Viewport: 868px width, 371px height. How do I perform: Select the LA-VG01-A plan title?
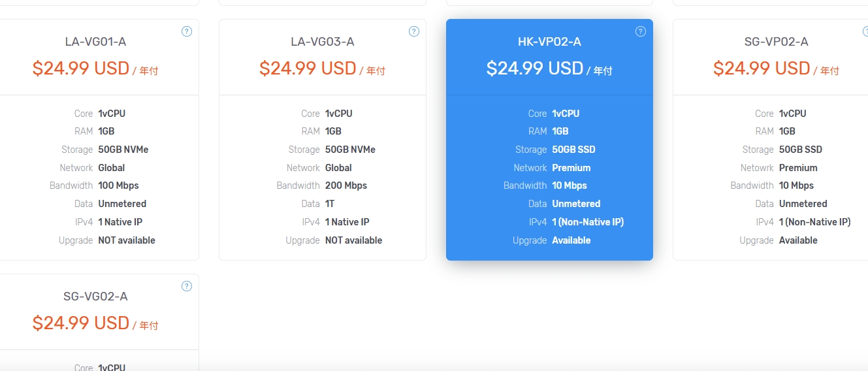coord(95,42)
